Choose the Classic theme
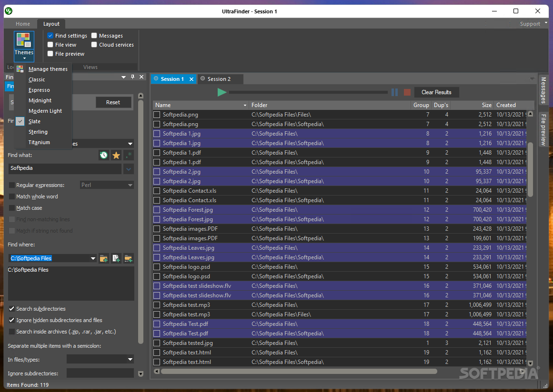 tap(37, 79)
